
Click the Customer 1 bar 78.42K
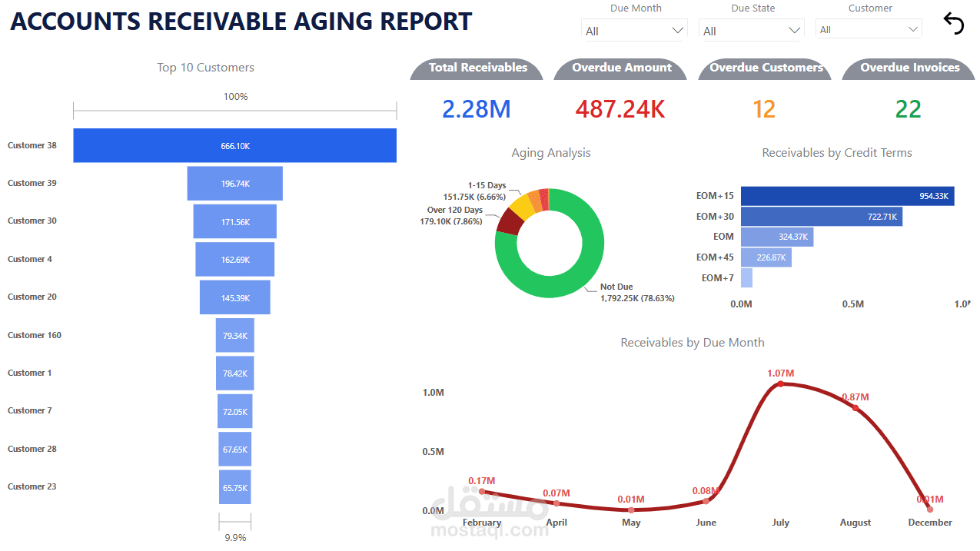pyautogui.click(x=235, y=373)
